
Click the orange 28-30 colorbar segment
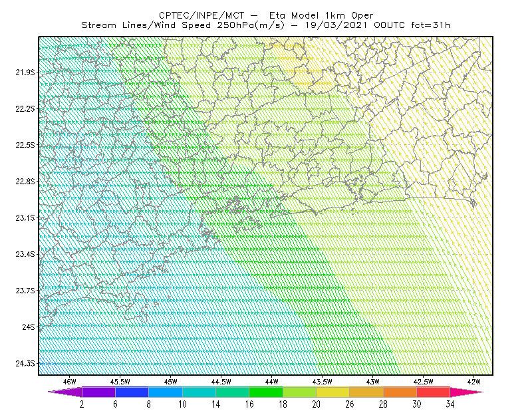[400, 392]
